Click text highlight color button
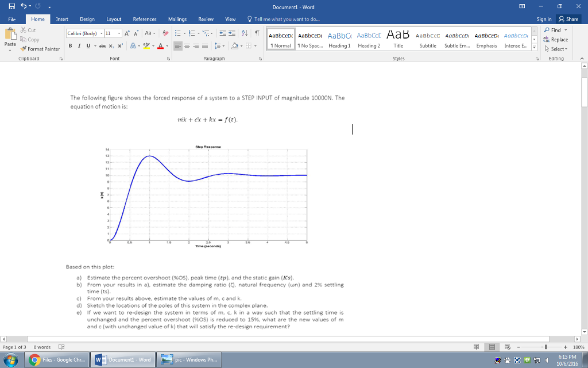 (x=146, y=46)
